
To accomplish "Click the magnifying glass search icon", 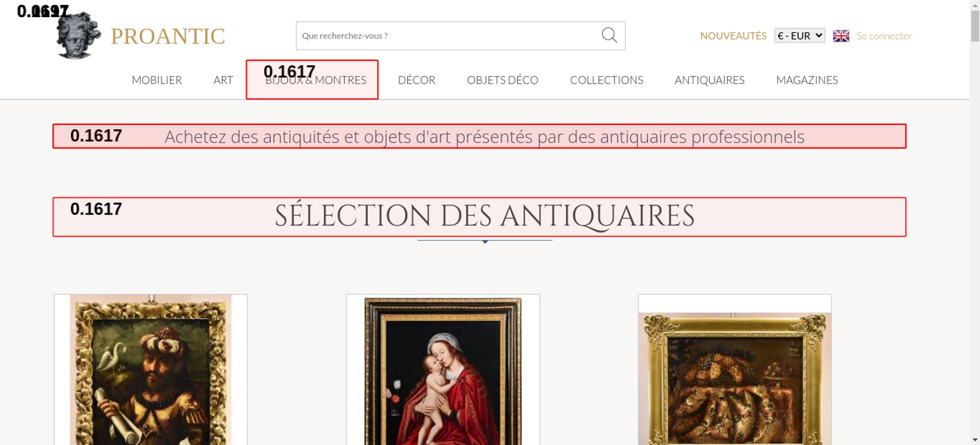I will pos(609,35).
